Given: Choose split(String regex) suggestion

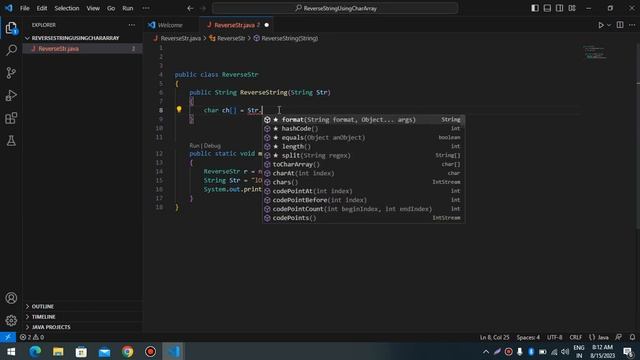Looking at the screenshot, I should 363,156.
